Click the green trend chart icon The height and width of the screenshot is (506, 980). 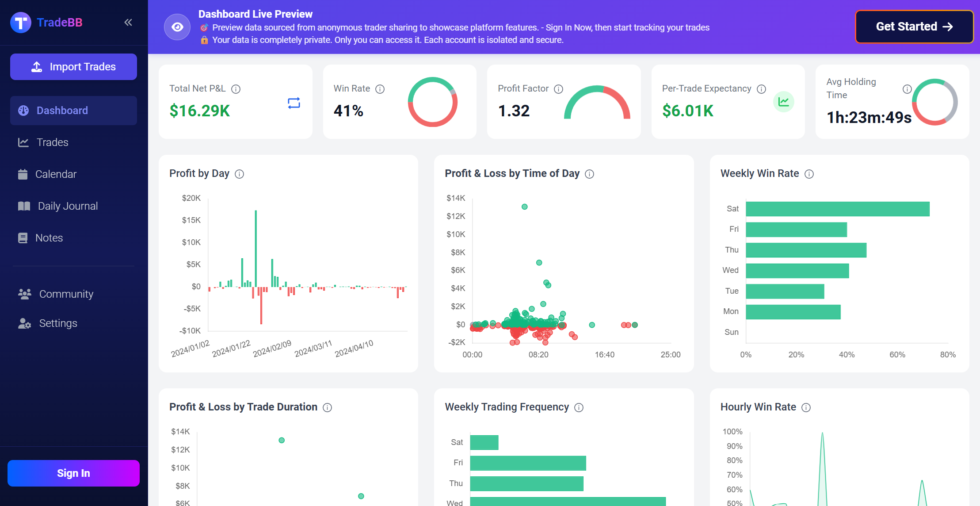[784, 102]
